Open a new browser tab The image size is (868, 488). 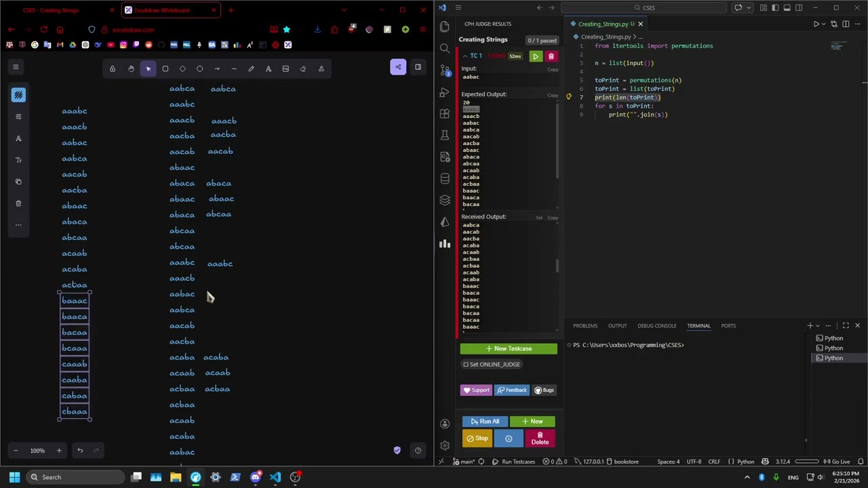pyautogui.click(x=231, y=10)
